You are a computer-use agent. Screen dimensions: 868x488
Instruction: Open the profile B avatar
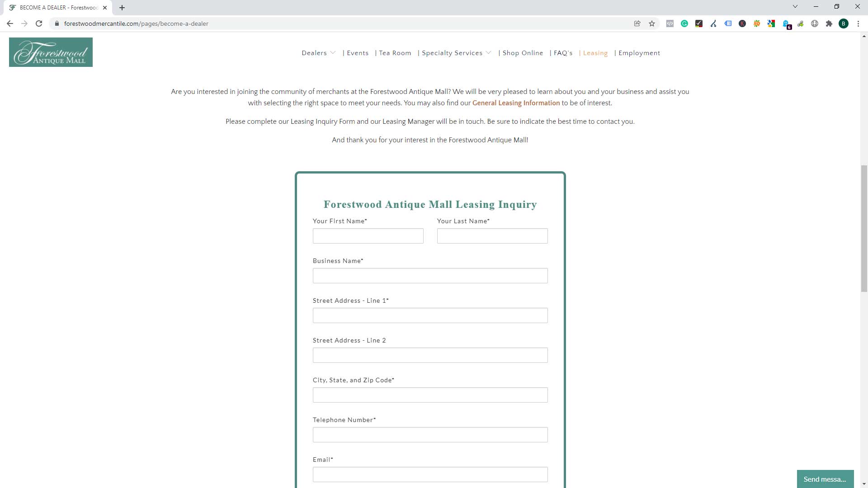[x=844, y=23]
